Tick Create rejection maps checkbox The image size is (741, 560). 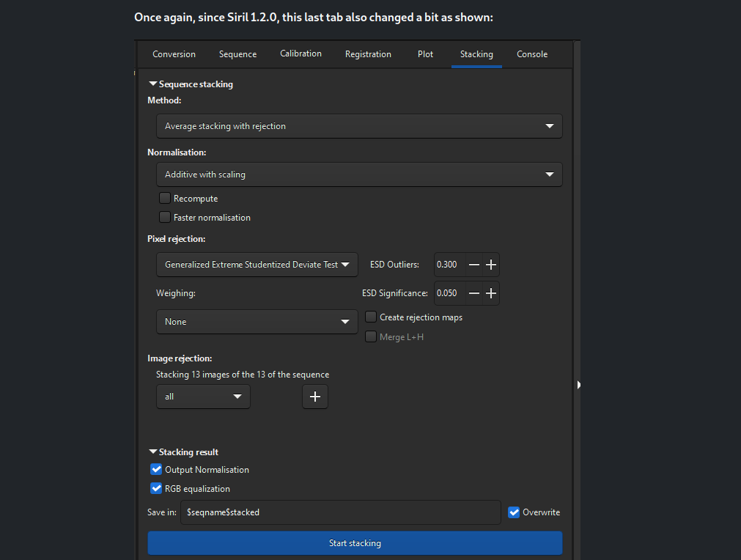coord(372,317)
